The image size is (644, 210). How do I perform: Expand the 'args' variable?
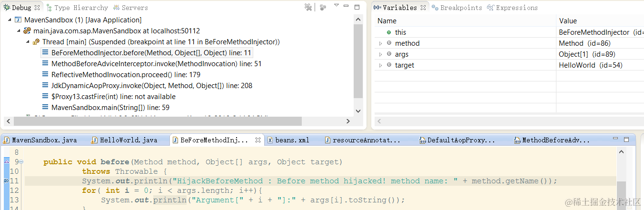(x=381, y=54)
